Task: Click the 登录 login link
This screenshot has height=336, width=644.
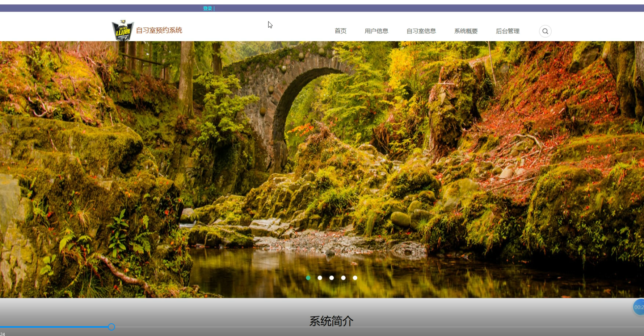Action: pos(207,8)
